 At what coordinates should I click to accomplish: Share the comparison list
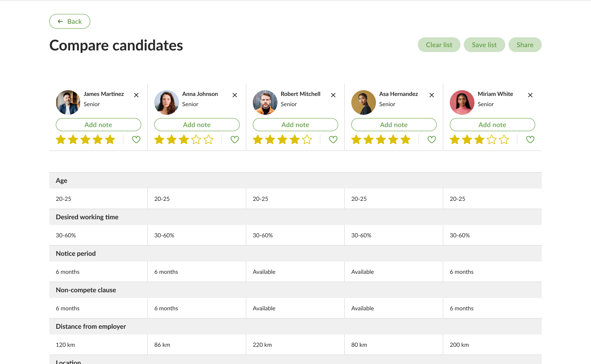coord(525,45)
